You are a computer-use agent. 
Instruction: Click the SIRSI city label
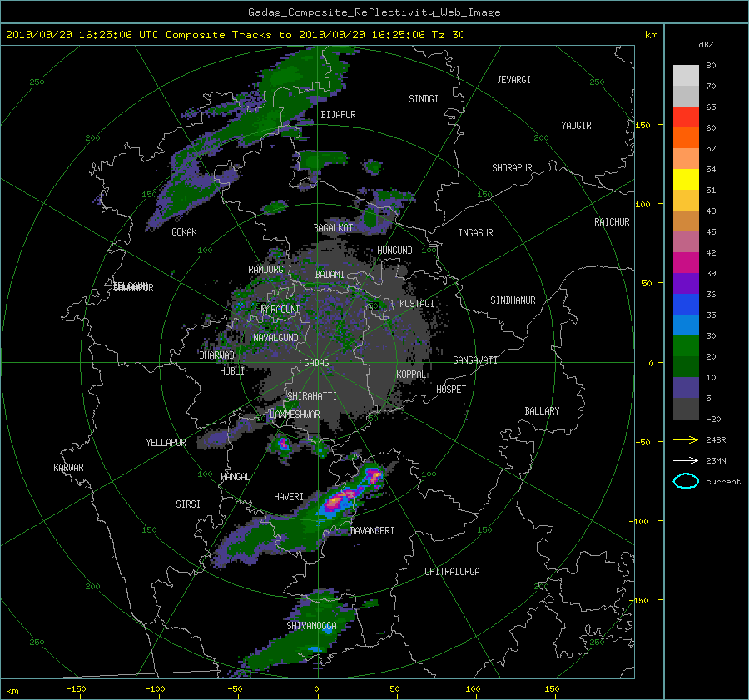click(188, 504)
